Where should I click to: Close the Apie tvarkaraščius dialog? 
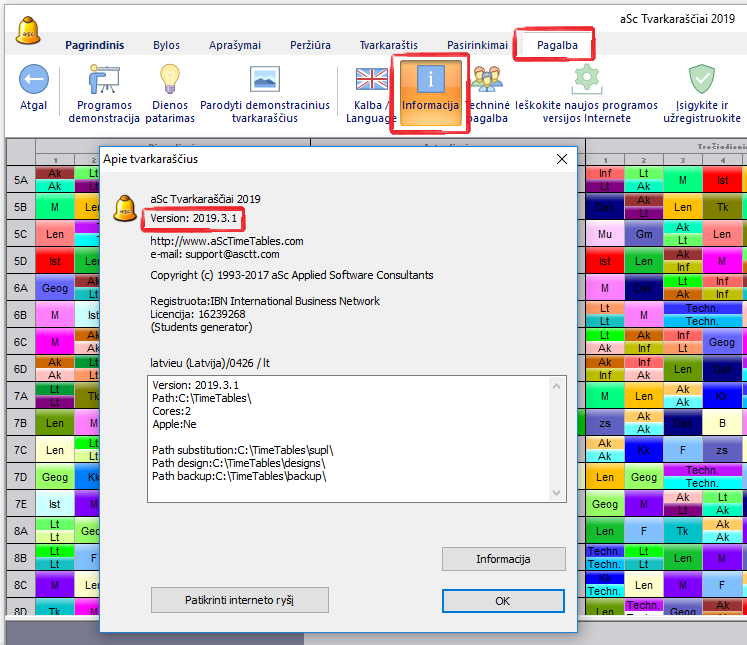pyautogui.click(x=561, y=158)
